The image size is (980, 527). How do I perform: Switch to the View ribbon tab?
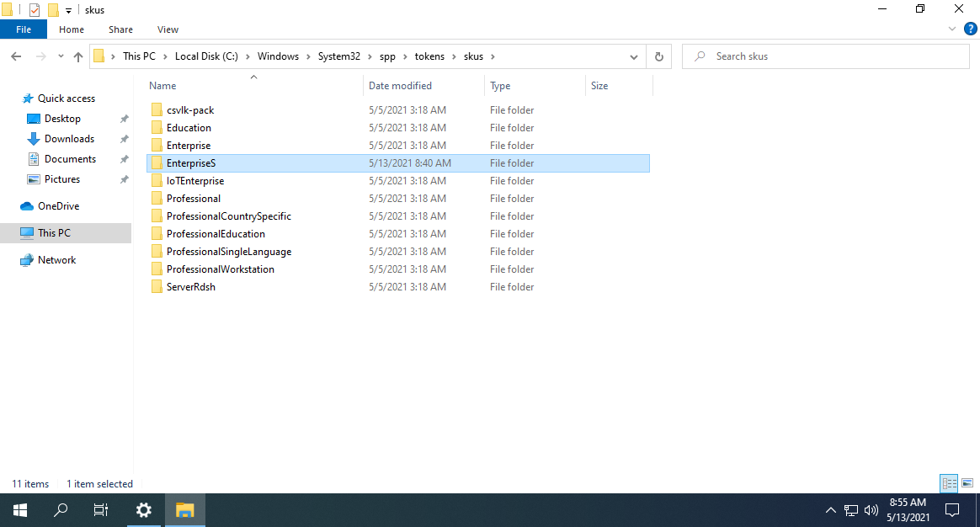click(x=168, y=29)
